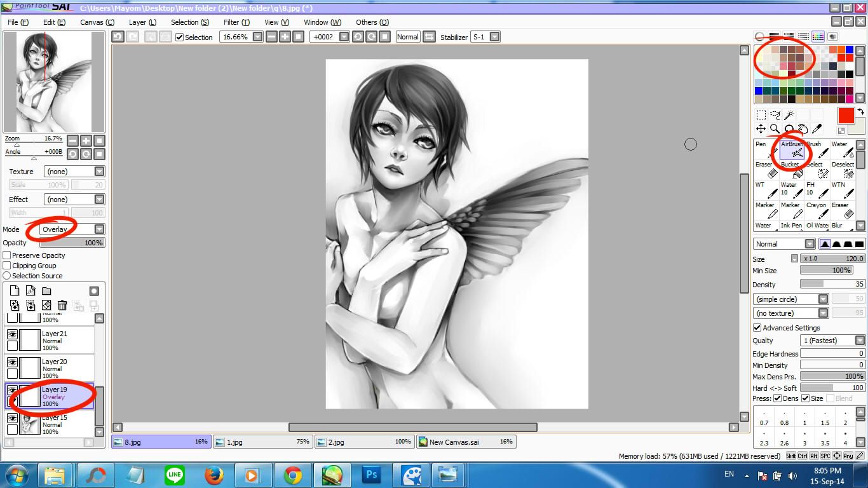Click the red foreground color swatch
This screenshot has height=488, width=868.
click(846, 116)
